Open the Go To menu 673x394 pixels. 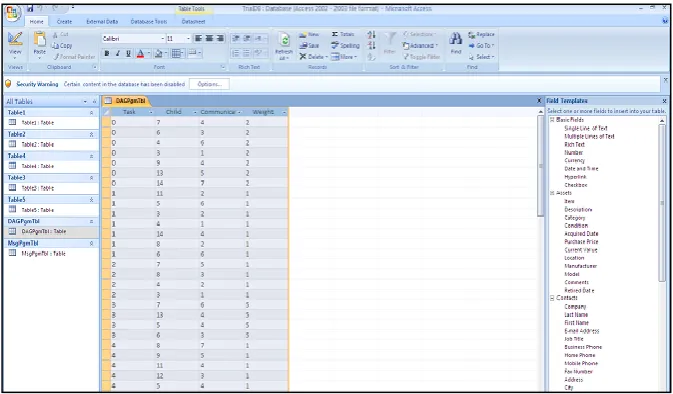[x=481, y=45]
